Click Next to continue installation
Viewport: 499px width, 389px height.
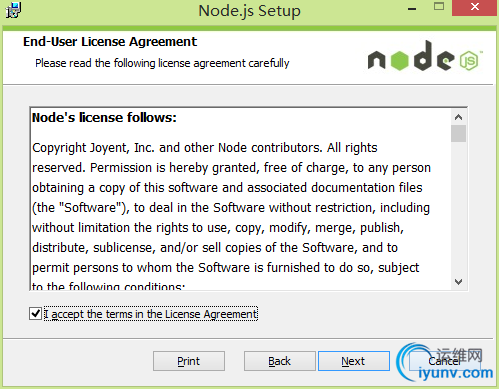coord(354,361)
